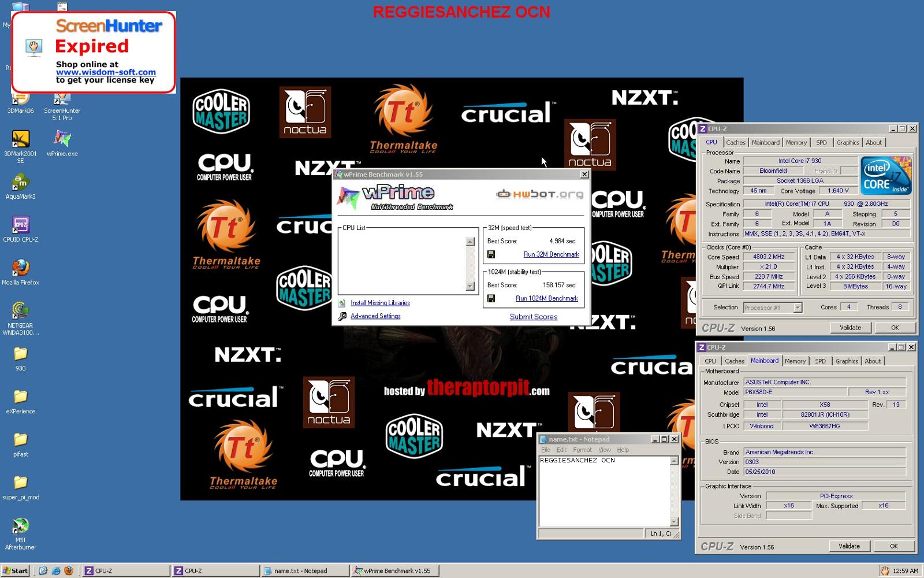Open SPD tab in upper CPU-Z window

pos(821,143)
